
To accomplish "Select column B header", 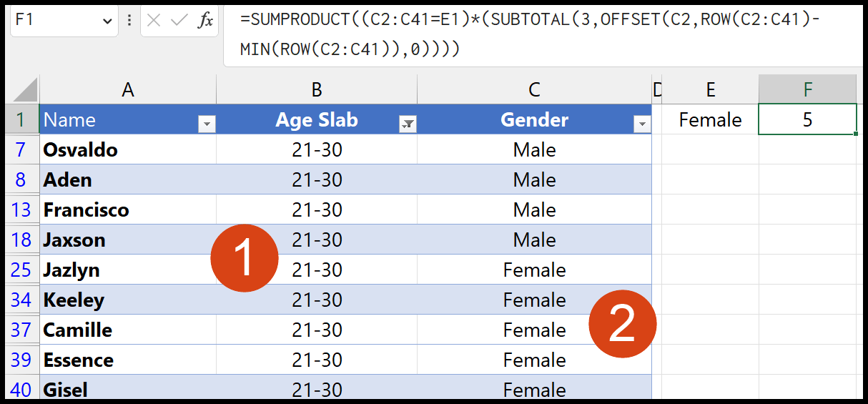I will [317, 89].
